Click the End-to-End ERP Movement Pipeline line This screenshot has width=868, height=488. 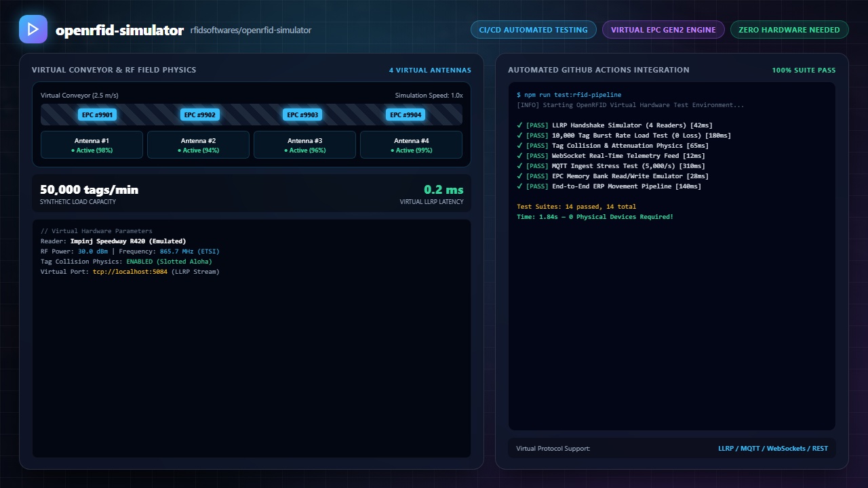[x=609, y=186]
